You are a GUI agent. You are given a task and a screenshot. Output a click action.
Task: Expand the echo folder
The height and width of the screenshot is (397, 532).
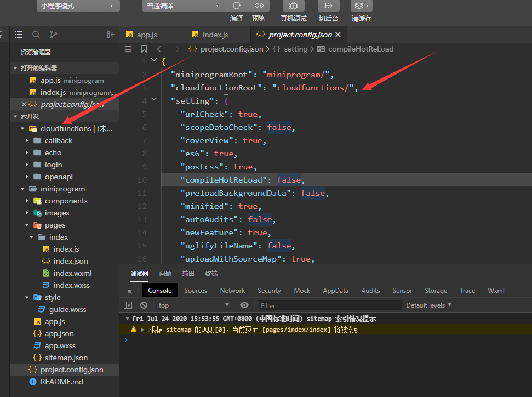pyautogui.click(x=27, y=152)
